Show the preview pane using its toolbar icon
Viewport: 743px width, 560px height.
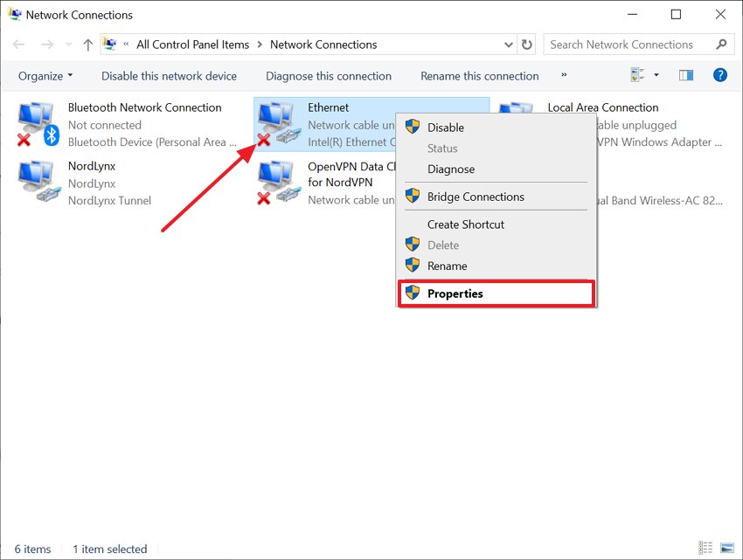click(686, 75)
